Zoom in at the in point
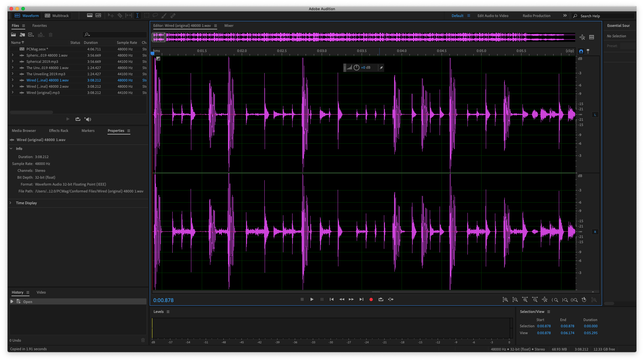This screenshot has width=644, height=361. coord(555,299)
